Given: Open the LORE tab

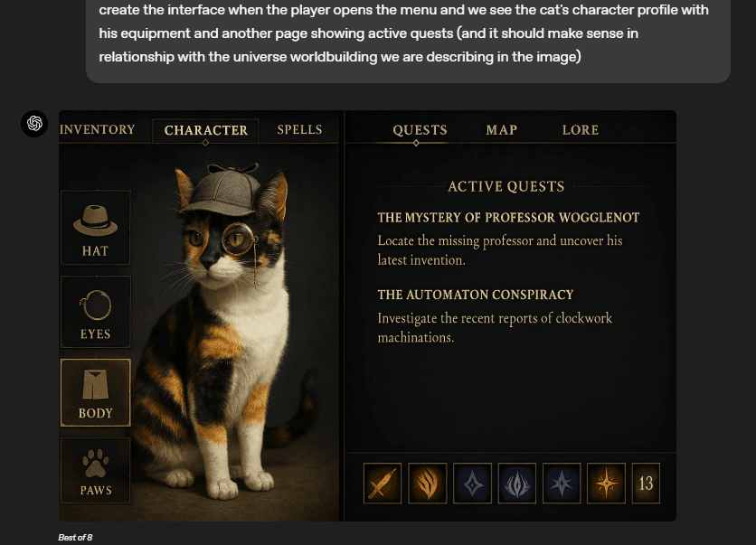Looking at the screenshot, I should [581, 130].
